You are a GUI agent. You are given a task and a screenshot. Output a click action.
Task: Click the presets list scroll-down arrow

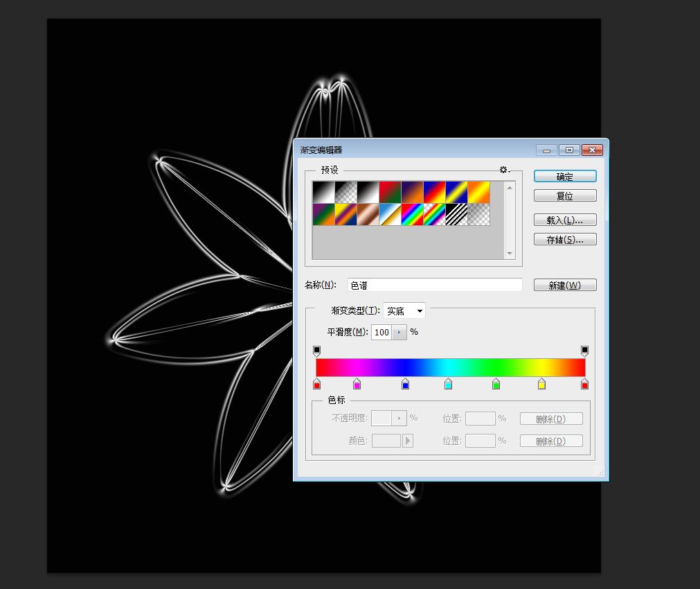pos(510,254)
